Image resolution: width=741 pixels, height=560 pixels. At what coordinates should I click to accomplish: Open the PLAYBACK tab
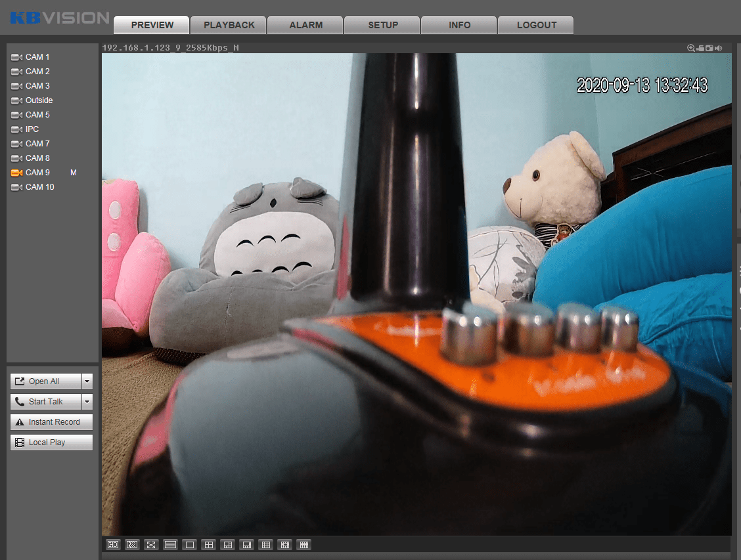(229, 25)
